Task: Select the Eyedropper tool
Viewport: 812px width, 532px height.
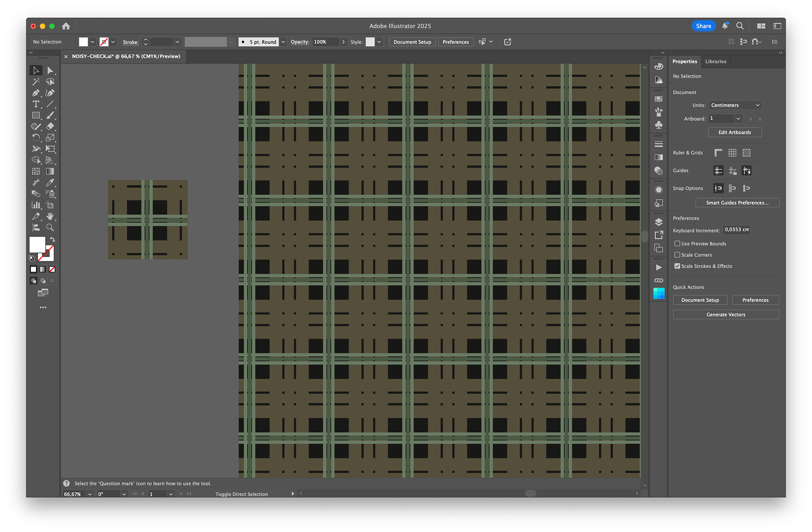Action: point(50,183)
